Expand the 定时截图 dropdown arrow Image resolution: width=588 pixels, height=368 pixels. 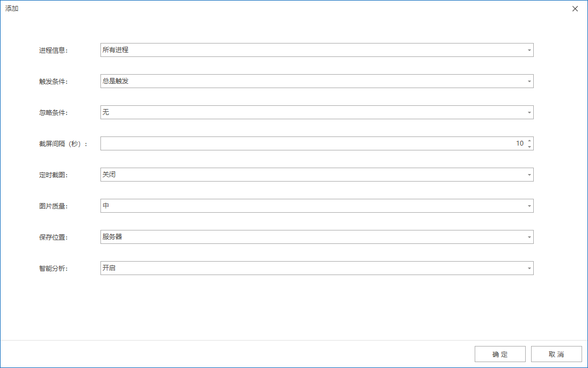[x=529, y=175]
